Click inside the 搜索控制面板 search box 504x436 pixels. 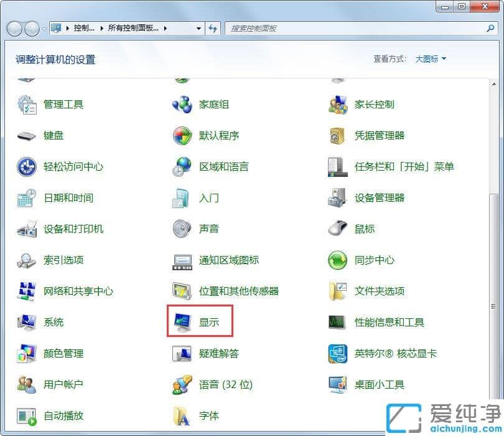coord(311,28)
